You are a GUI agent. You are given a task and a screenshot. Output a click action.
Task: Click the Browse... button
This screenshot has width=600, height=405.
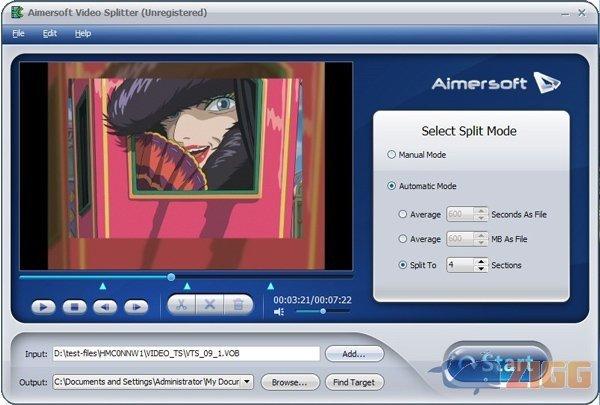click(290, 382)
